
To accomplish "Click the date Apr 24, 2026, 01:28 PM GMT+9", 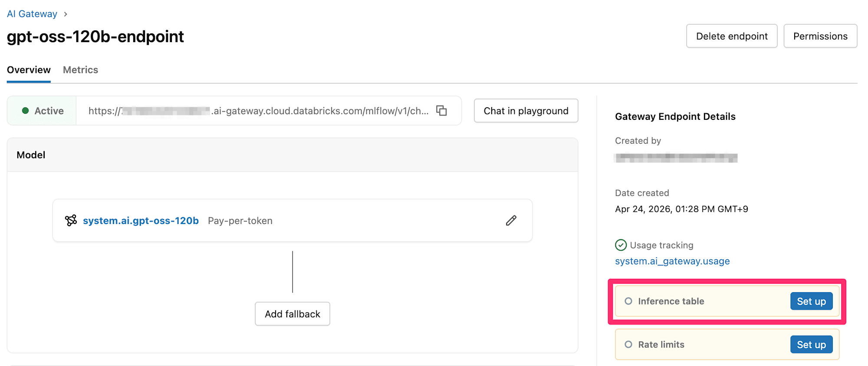I will (x=681, y=209).
